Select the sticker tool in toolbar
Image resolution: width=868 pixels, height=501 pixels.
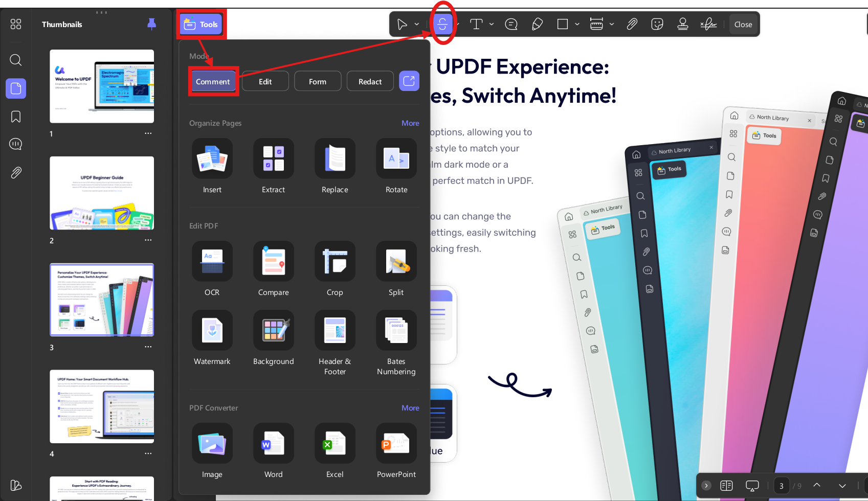(657, 24)
